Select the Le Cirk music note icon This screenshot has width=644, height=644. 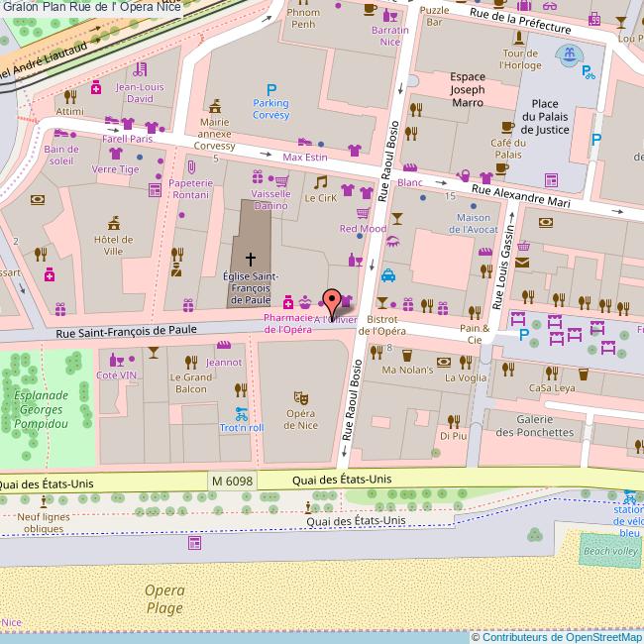[x=321, y=182]
